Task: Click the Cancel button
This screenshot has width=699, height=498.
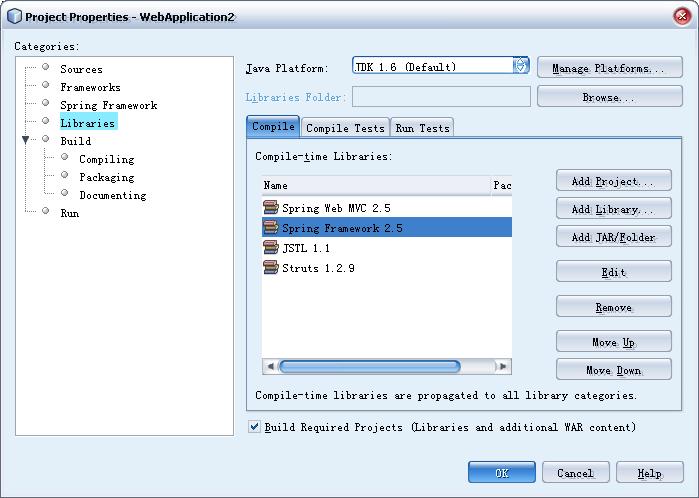Action: tap(575, 473)
